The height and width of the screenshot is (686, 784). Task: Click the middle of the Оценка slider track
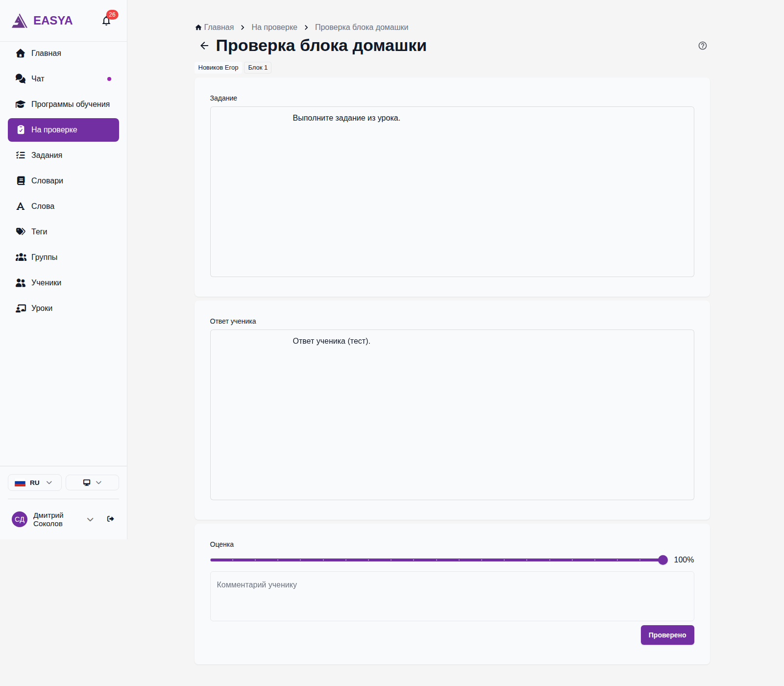click(x=437, y=560)
